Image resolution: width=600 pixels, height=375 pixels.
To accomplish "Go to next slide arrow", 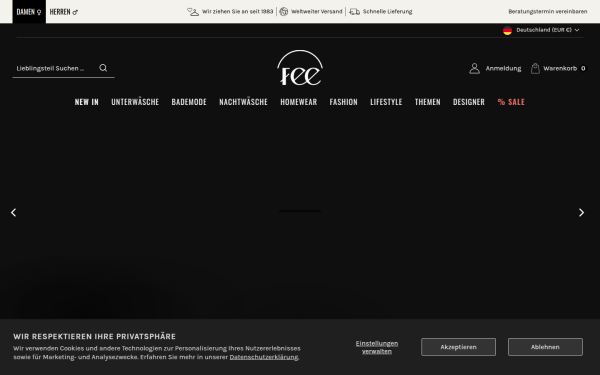I will click(x=581, y=212).
